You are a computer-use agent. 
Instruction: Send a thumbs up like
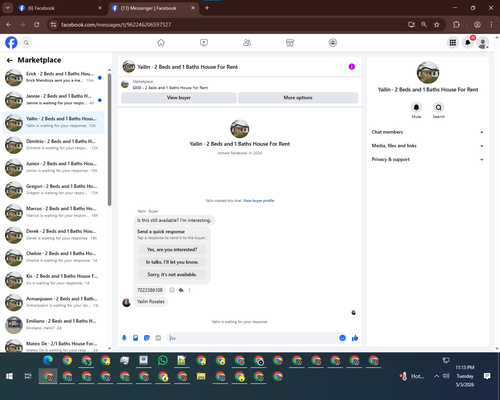355,338
